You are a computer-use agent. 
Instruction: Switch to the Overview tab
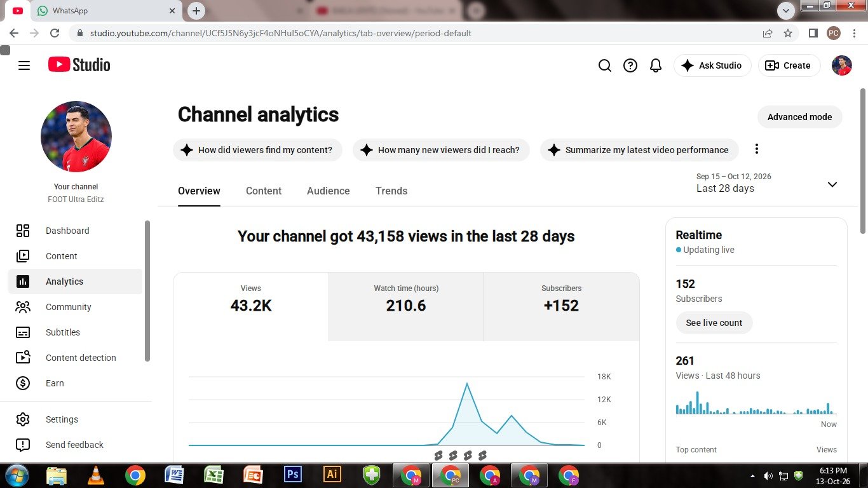[x=199, y=191]
